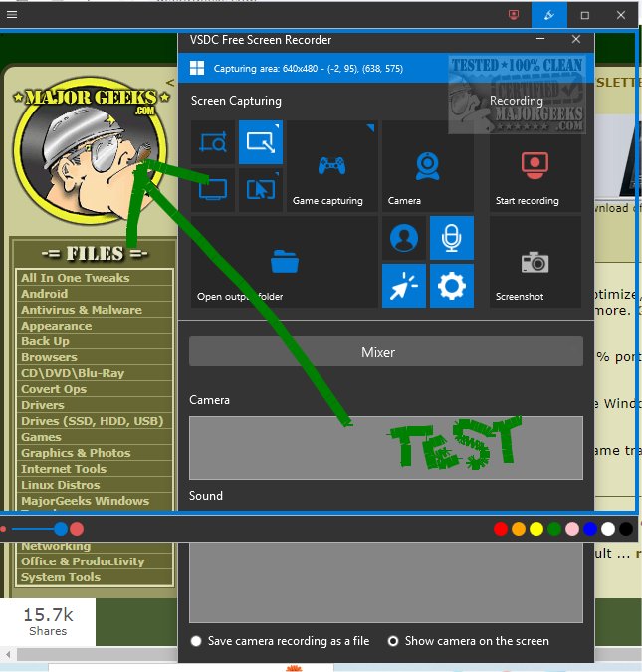The width and height of the screenshot is (642, 672).
Task: Pick the green drawing color
Action: [x=554, y=529]
